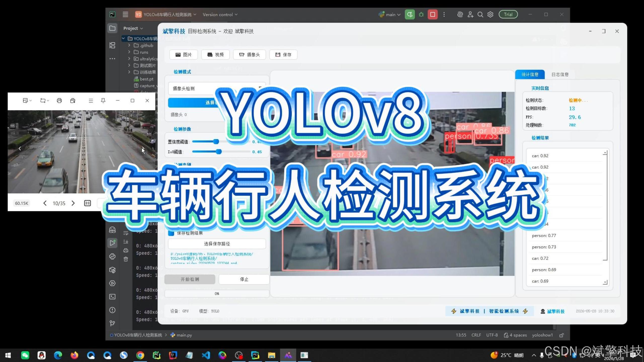Click the 图片 image source button
Viewport: 644px width, 362px height.
pyautogui.click(x=183, y=55)
